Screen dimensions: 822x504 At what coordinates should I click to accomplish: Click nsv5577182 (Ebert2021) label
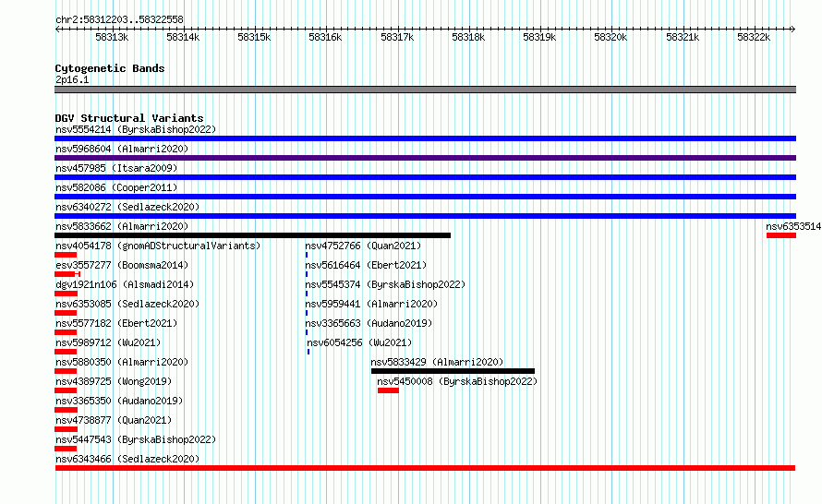coord(116,323)
